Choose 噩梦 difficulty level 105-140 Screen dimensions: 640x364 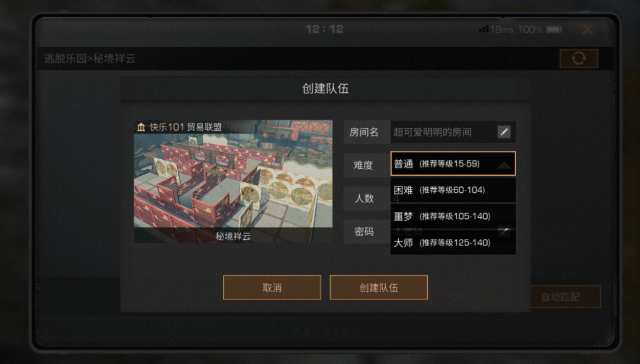tap(453, 217)
